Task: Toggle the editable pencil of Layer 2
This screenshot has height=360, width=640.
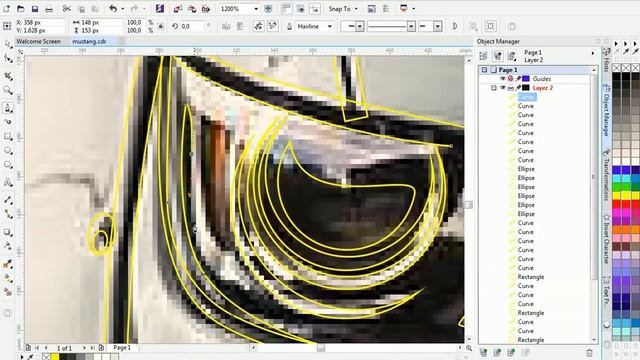Action: click(518, 88)
